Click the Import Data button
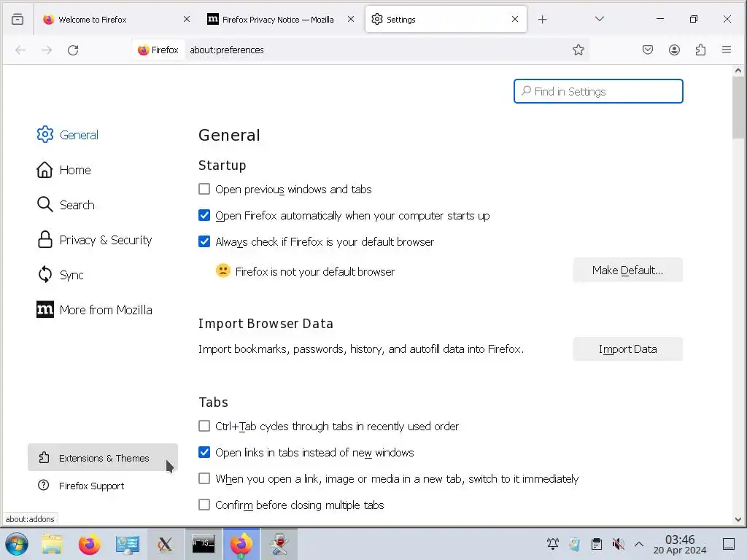747x560 pixels. [628, 349]
